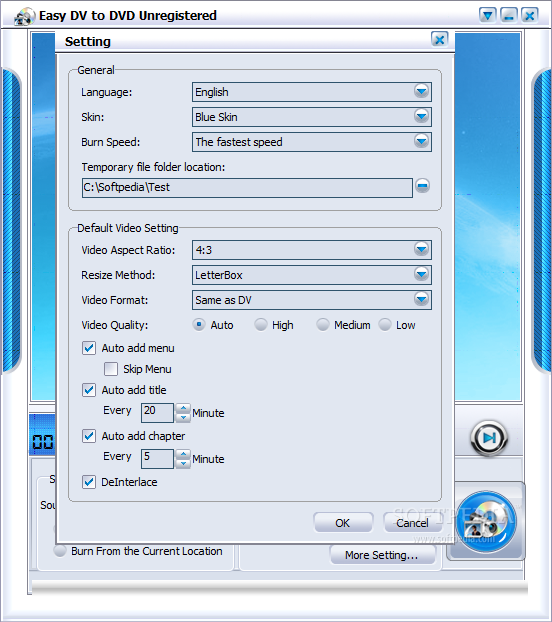Close the Setting dialog
The image size is (552, 622).
[x=439, y=39]
